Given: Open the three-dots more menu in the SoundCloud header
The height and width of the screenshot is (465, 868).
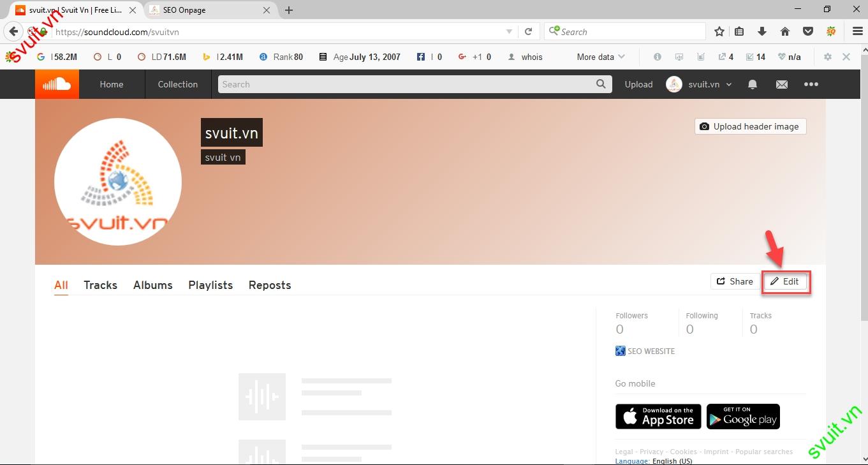Looking at the screenshot, I should coord(811,84).
